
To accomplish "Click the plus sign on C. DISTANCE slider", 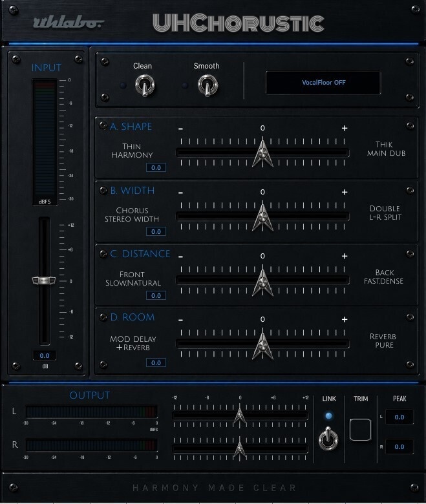I will click(345, 256).
